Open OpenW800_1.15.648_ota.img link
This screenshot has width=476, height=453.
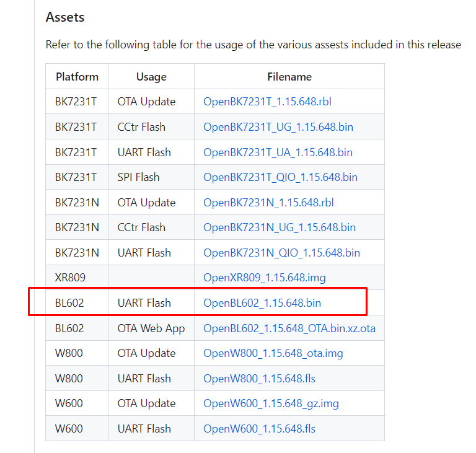(x=273, y=353)
